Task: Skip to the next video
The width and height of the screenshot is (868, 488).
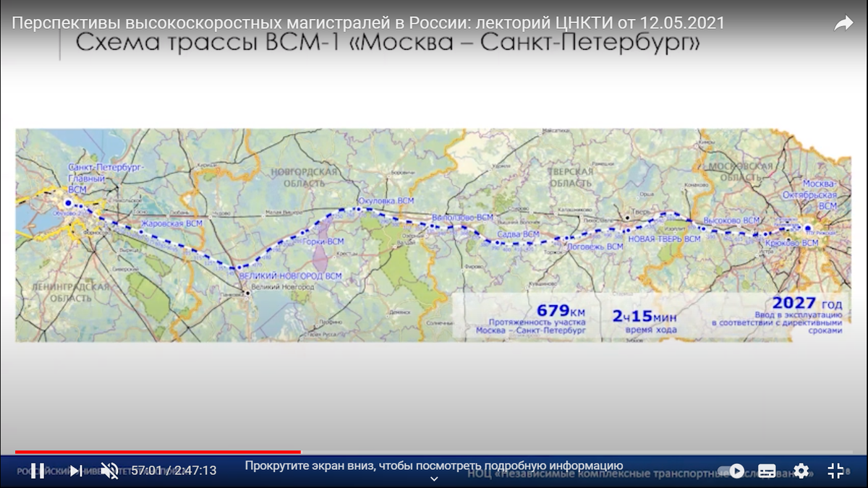Action: pyautogui.click(x=76, y=471)
